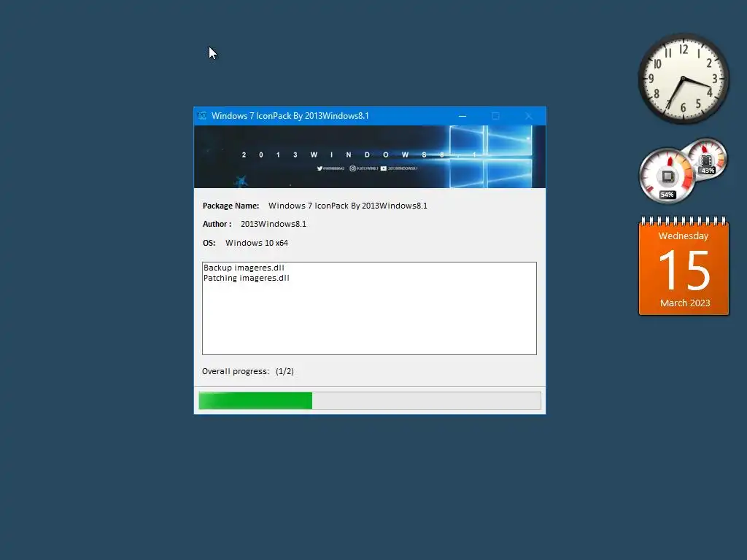Click the author value "2013Windows8.1"
The width and height of the screenshot is (747, 560).
tap(274, 224)
